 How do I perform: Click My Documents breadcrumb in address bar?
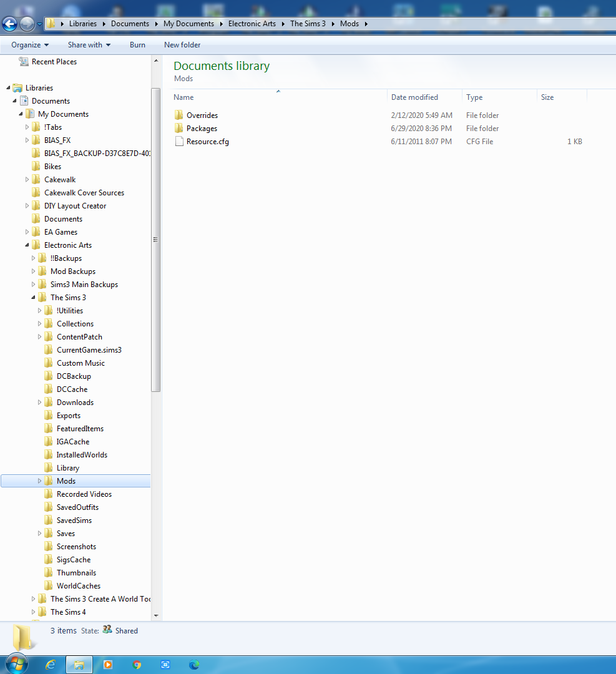coord(188,24)
